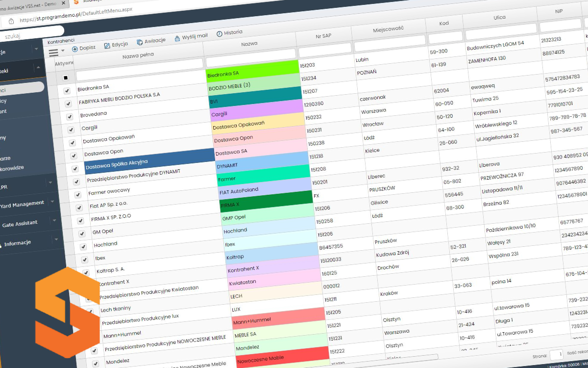Click the padlock icon in address bar
This screenshot has width=588, height=368.
coord(11,21)
